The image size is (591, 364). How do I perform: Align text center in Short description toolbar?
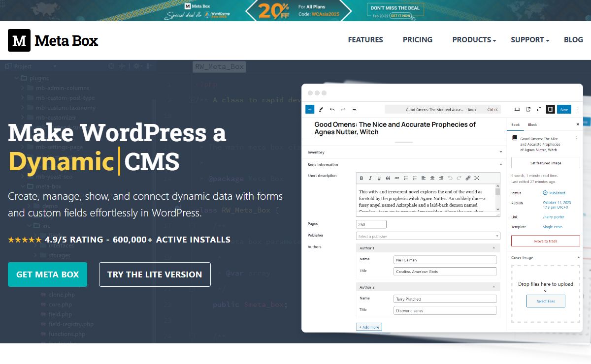pos(432,178)
